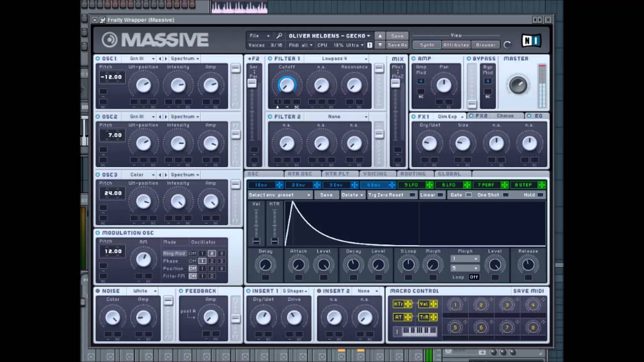
Task: Click the modulation drag handle for 3 Env
Action: [x=354, y=185]
